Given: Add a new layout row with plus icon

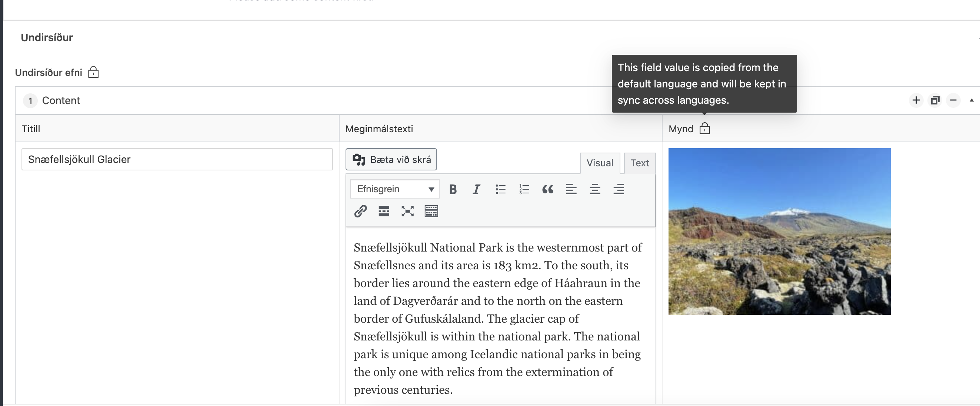Looking at the screenshot, I should [916, 100].
